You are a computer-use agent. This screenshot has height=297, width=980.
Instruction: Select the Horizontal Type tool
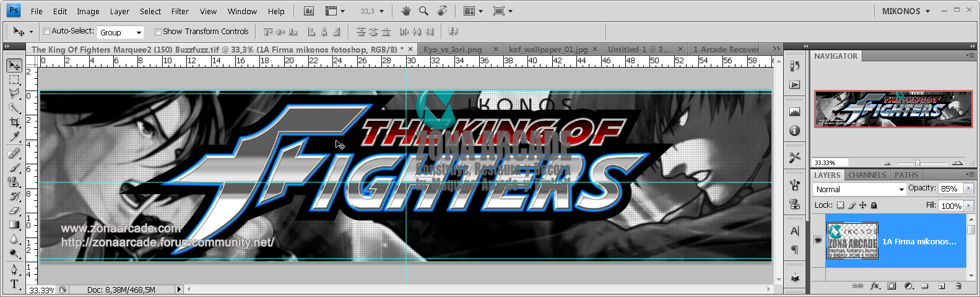click(14, 284)
